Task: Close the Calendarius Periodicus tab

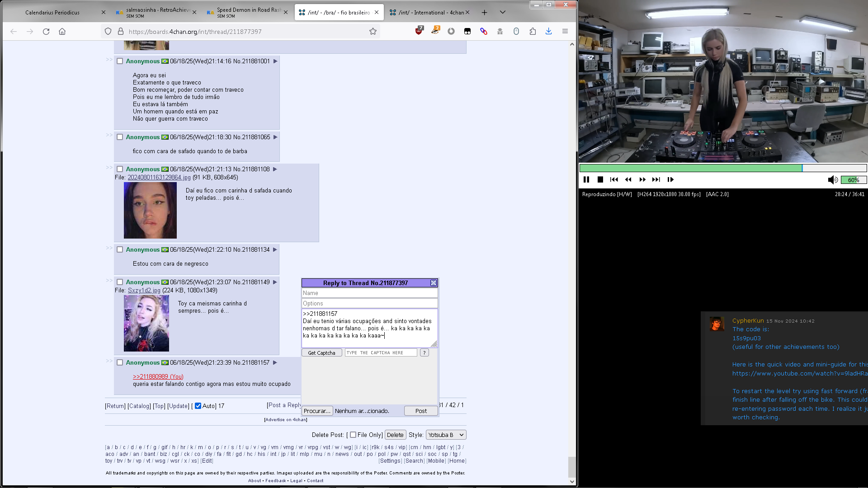Action: pos(104,13)
